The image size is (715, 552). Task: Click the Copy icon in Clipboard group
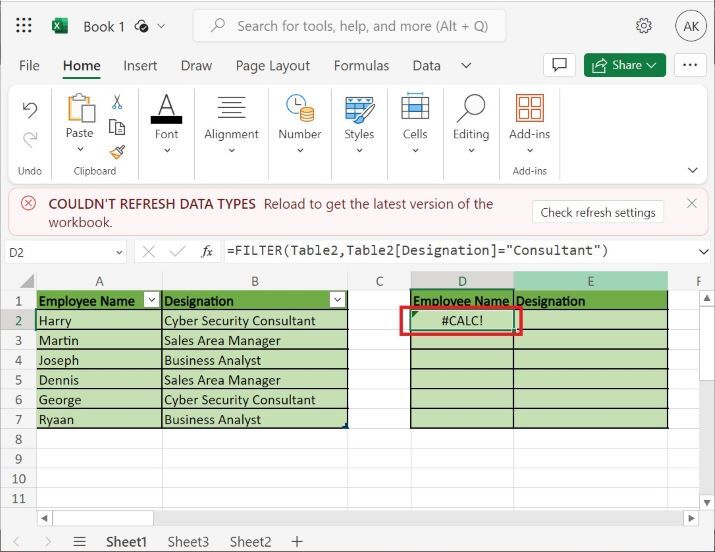point(117,127)
